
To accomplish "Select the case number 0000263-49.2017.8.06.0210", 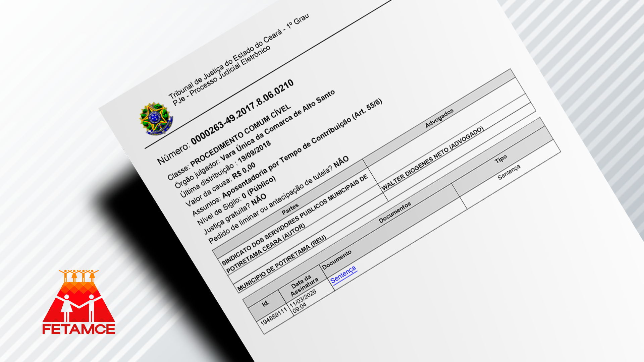I will point(242,112).
